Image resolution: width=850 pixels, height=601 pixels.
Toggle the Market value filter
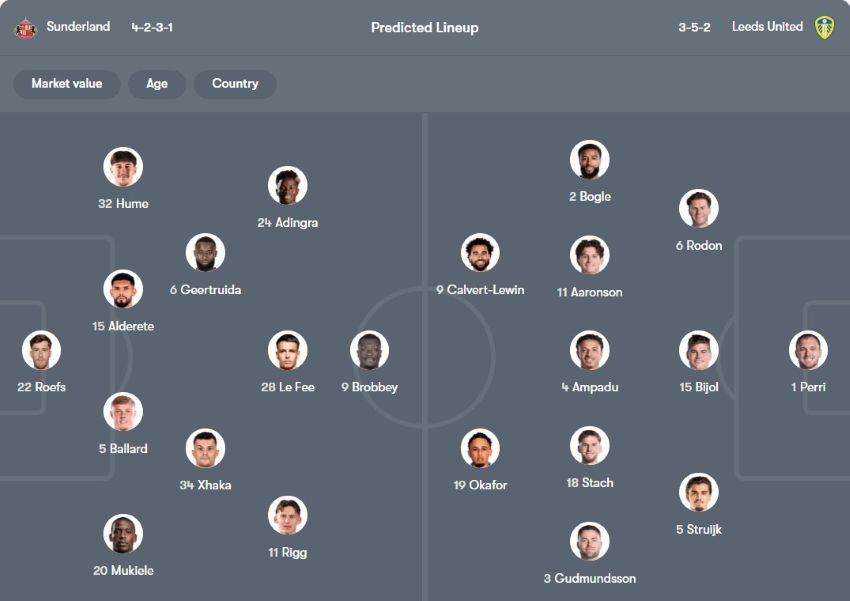[x=66, y=84]
